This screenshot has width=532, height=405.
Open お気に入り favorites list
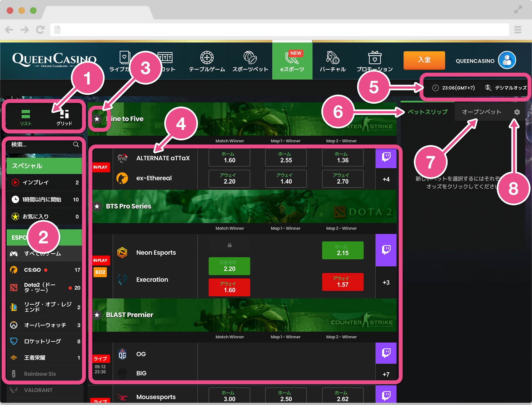[44, 216]
